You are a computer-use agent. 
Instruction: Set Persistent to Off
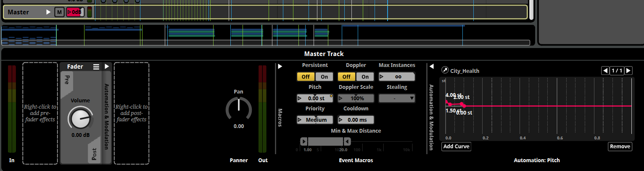306,77
